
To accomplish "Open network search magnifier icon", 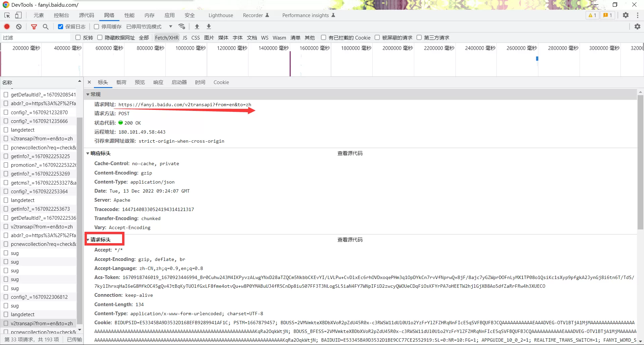I will point(46,26).
